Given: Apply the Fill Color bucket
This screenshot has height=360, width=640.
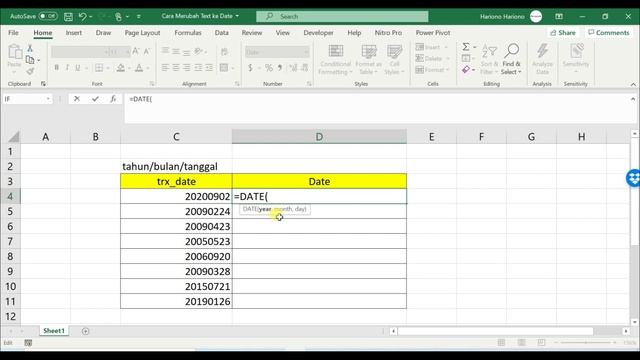Looking at the screenshot, I should pos(120,68).
